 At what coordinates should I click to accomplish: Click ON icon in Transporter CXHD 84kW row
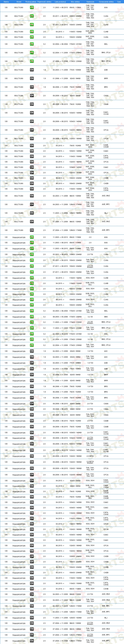coord(32,589)
